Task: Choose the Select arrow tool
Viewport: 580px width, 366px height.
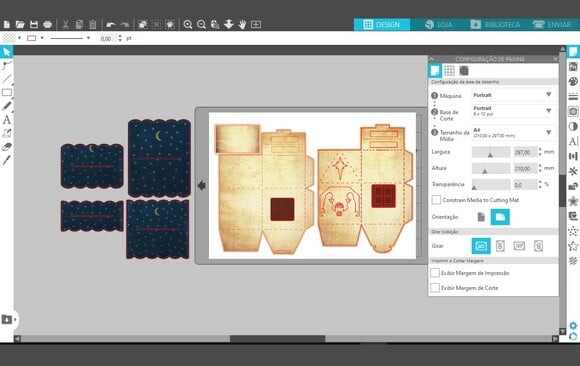Action: (7, 52)
